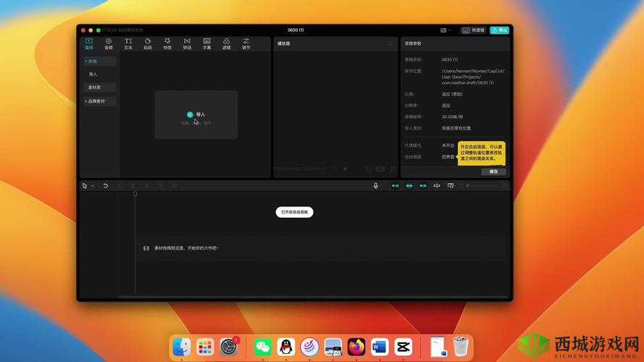Open the Material library (素材库)

pyautogui.click(x=100, y=88)
